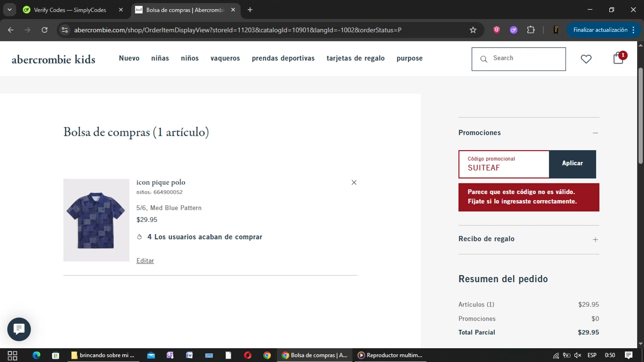Click the 5/6, Med Blue Pattern text
Screen dimensions: 644x362
(169, 208)
